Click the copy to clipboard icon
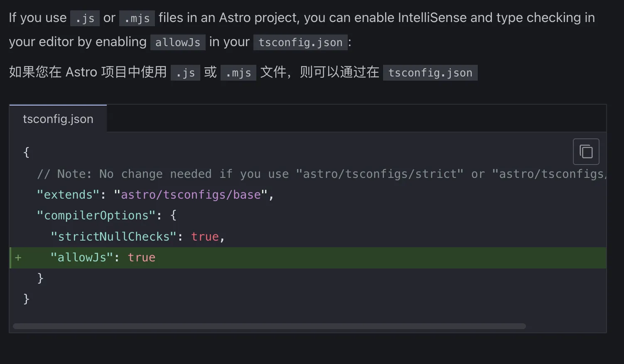The image size is (624, 364). pos(586,152)
